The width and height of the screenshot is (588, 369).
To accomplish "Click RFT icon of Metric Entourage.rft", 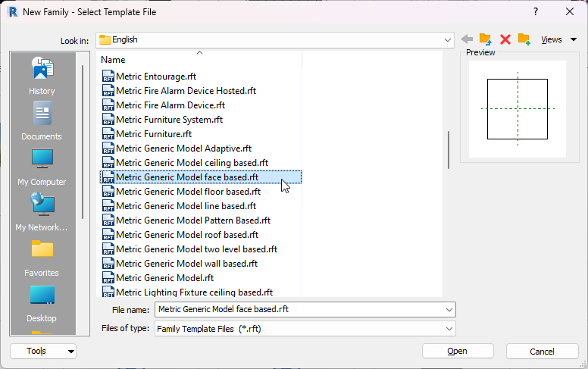I will point(108,76).
